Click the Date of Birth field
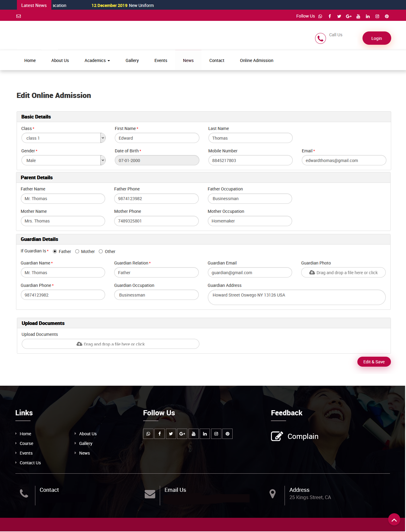This screenshot has width=406, height=532. (x=157, y=160)
